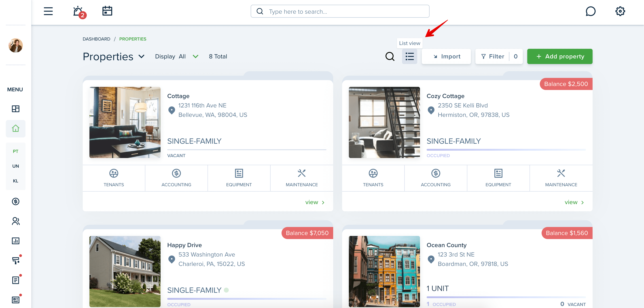
Task: Click Ocean County occupancy progress bar
Action: 506,297
